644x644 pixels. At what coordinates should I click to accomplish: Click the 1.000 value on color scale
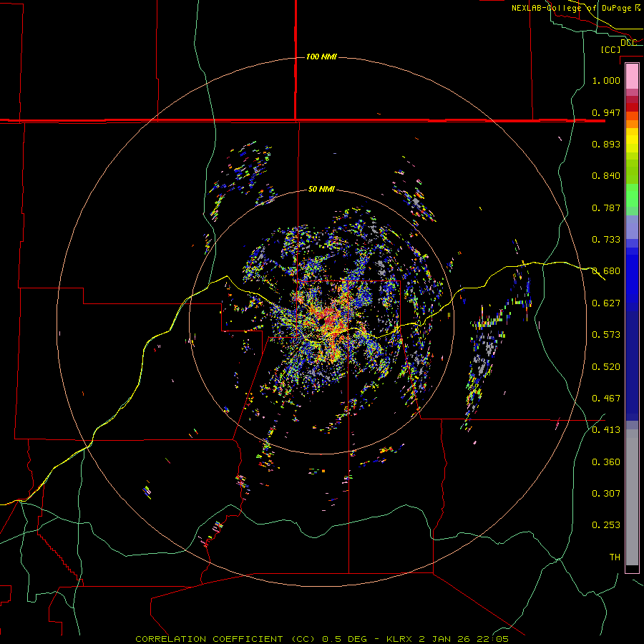606,80
